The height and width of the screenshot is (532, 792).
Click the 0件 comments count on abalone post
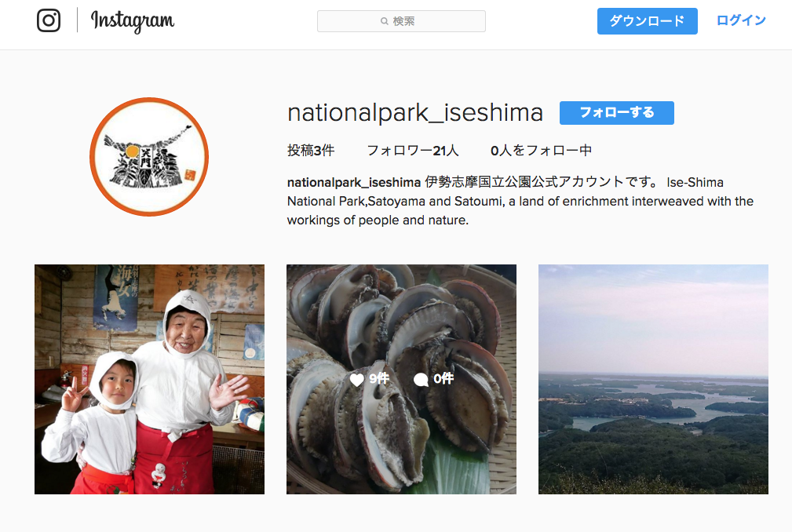click(443, 378)
